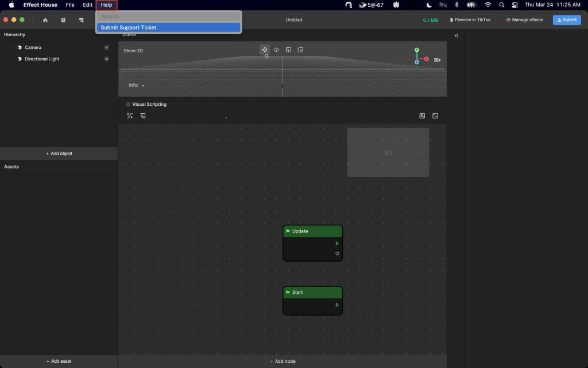588x368 pixels.
Task: Click the date and time in the menu bar
Action: coord(552,5)
